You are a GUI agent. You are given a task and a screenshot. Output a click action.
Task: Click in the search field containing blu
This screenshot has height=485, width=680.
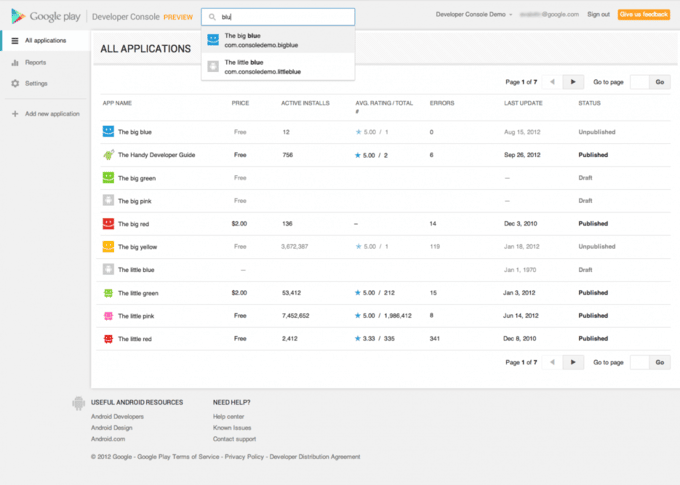click(278, 17)
